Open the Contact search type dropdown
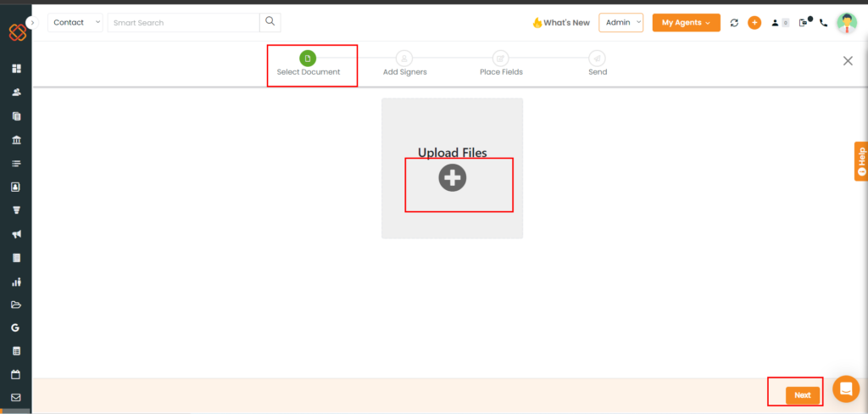This screenshot has height=414, width=868. click(75, 23)
